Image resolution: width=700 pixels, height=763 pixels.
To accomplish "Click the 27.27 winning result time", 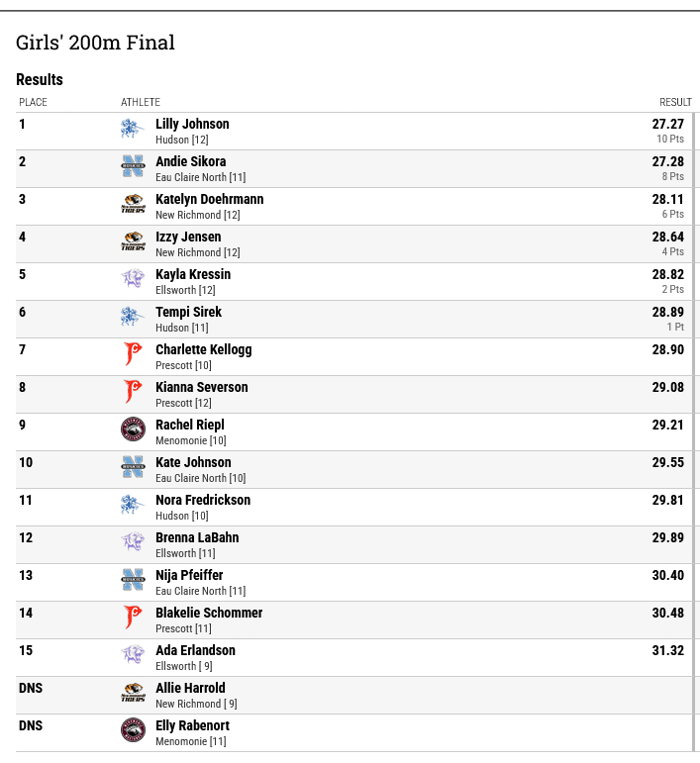I will [668, 124].
